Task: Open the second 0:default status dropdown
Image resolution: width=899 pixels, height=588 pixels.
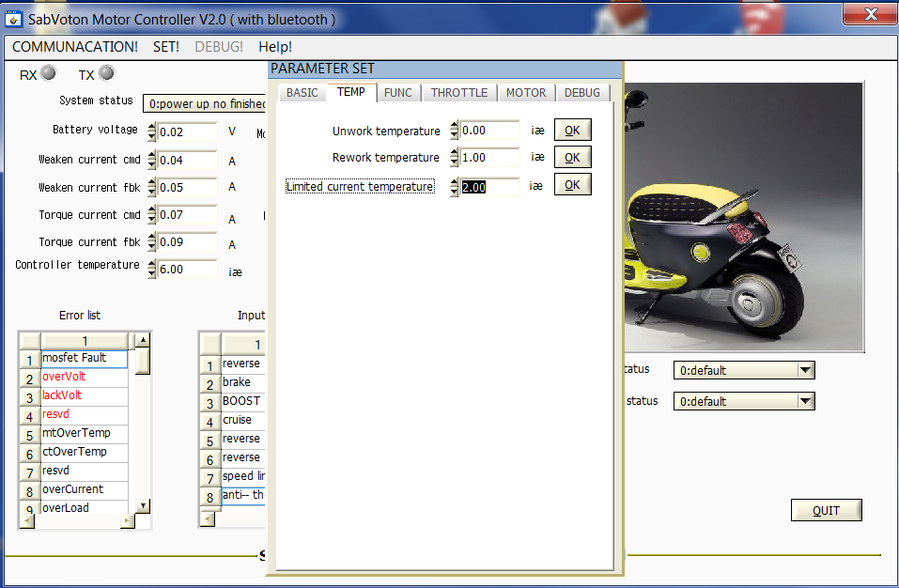Action: click(x=804, y=401)
